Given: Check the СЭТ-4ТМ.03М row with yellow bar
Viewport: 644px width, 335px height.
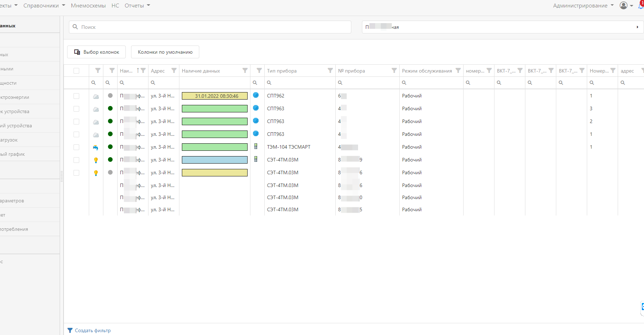Looking at the screenshot, I should tap(76, 173).
